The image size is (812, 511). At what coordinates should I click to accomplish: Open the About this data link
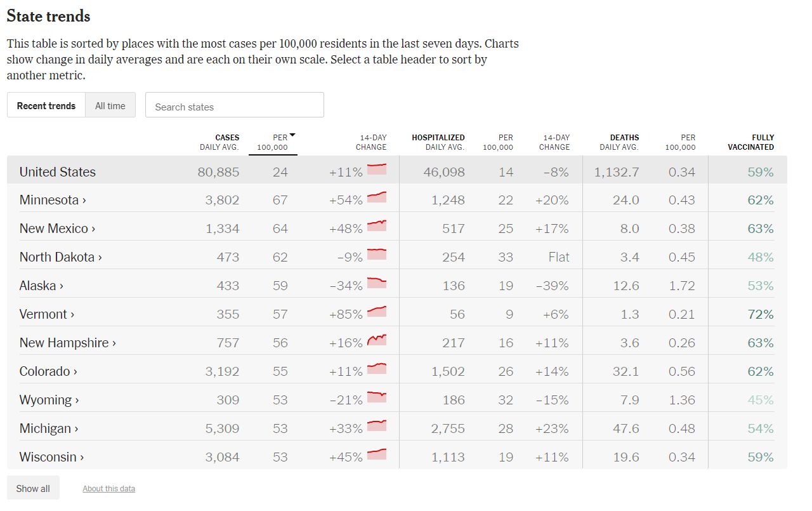[108, 489]
